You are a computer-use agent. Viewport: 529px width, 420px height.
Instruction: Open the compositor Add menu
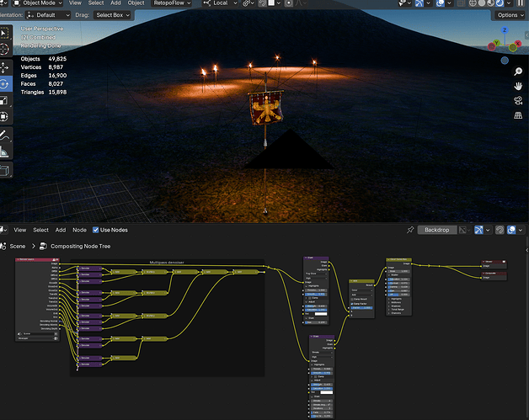(x=61, y=230)
